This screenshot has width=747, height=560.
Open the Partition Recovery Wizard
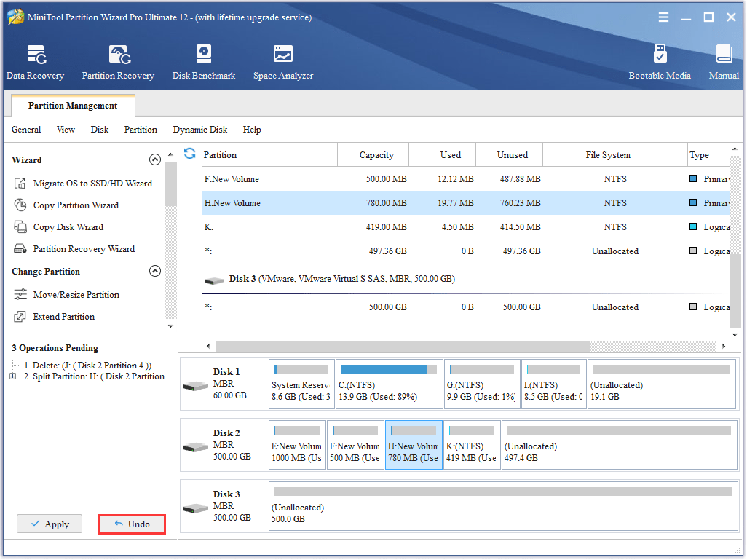(84, 248)
